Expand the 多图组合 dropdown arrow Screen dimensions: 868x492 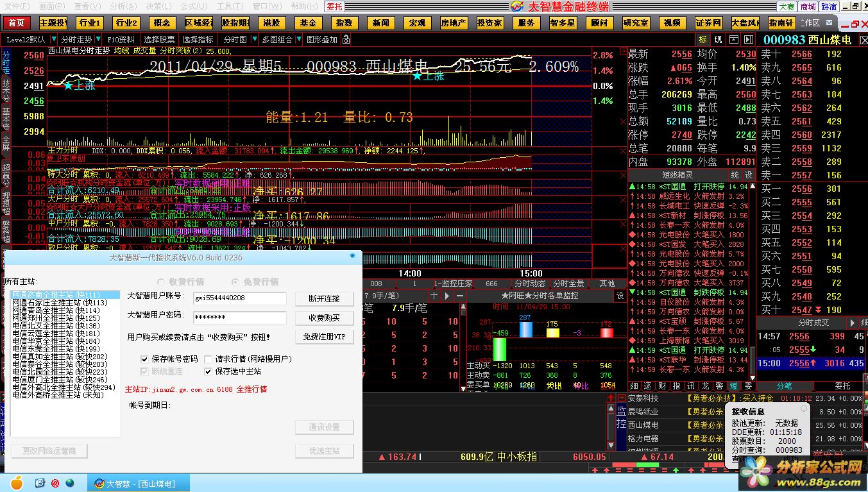(x=299, y=39)
